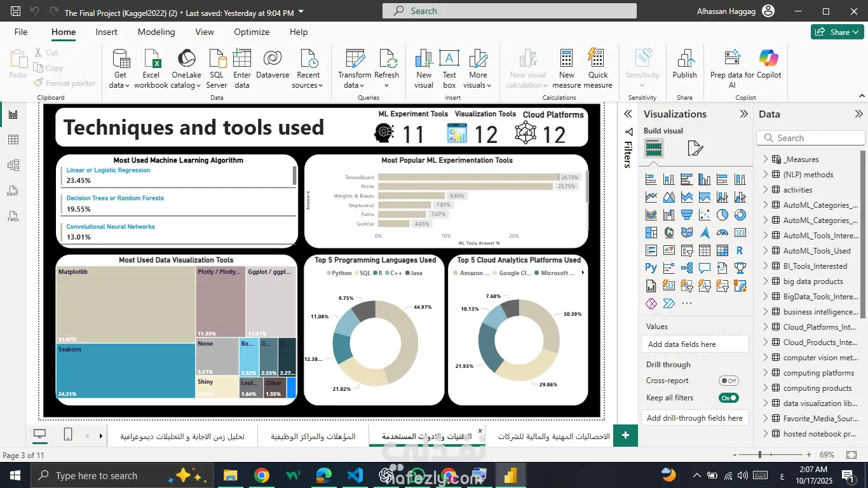Open the File menu
This screenshot has width=868, height=488.
coord(21,32)
